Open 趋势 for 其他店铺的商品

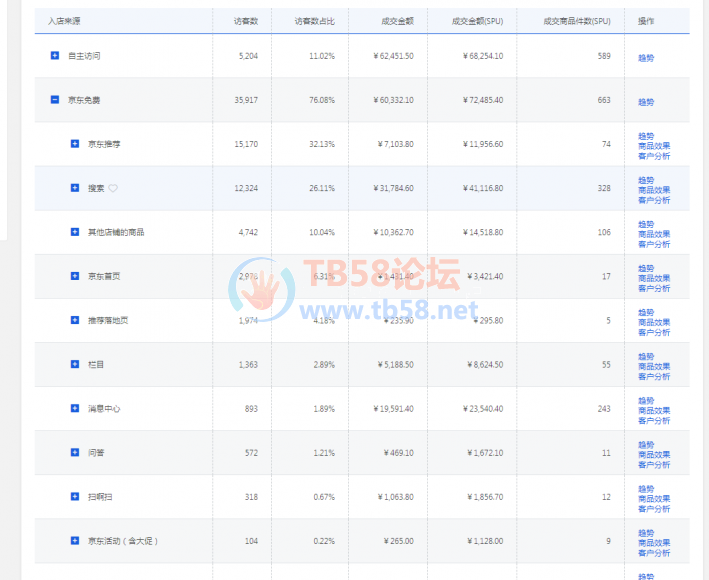[x=646, y=224]
